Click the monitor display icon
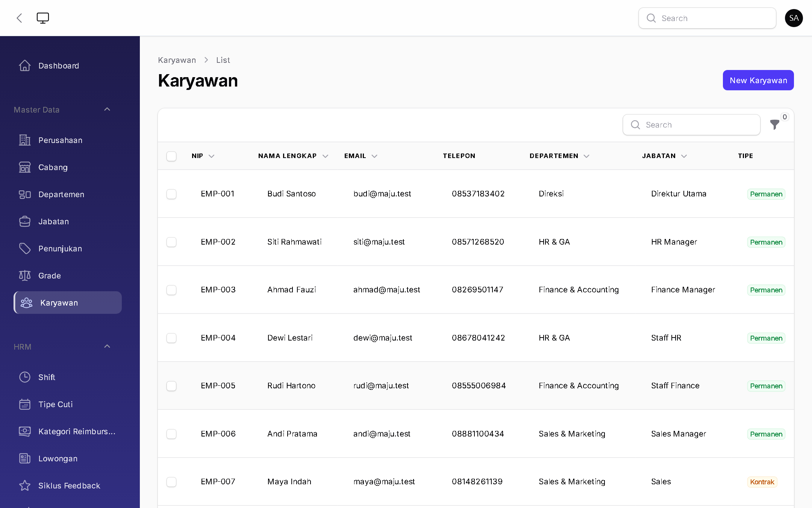The width and height of the screenshot is (812, 508). 43,18
